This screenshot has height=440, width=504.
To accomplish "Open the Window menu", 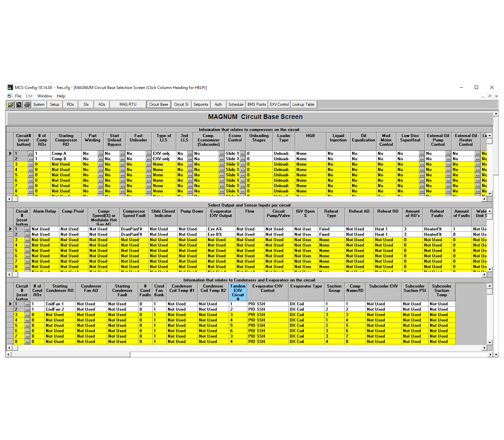I will (x=44, y=96).
